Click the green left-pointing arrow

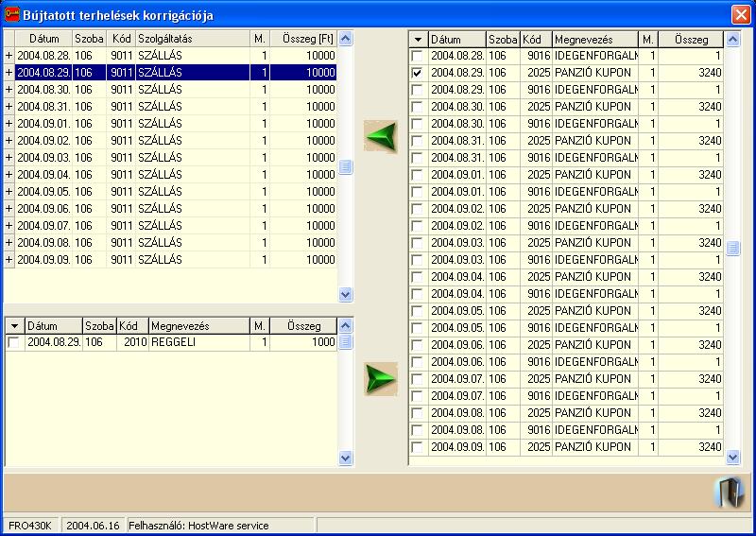[381, 137]
